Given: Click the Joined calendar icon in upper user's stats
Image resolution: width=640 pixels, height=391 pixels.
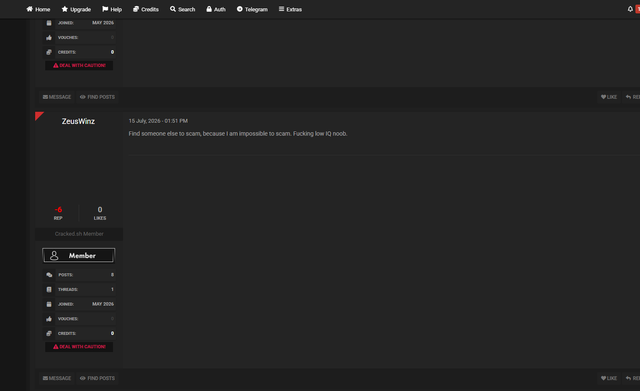Looking at the screenshot, I should 49,23.
